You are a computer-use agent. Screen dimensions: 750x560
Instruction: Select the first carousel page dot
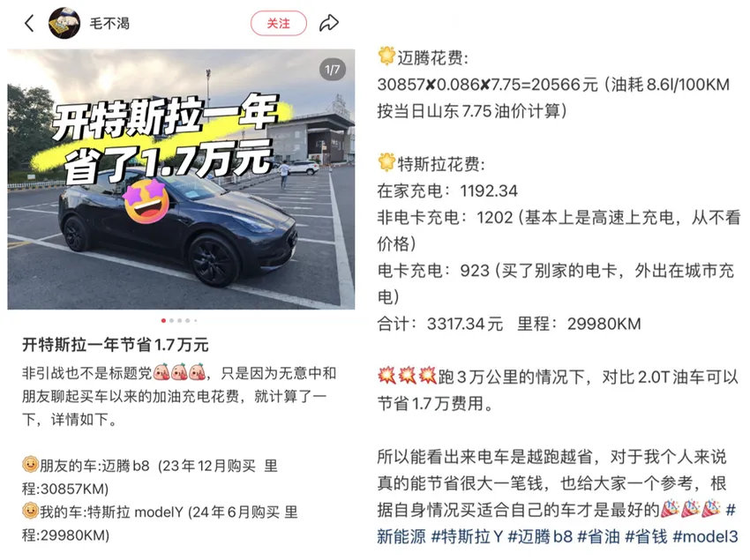[x=163, y=320]
